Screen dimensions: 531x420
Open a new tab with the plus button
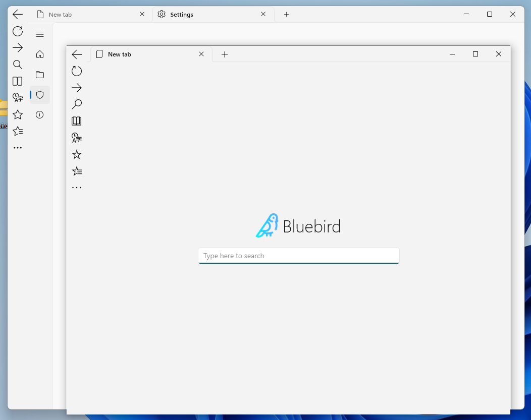point(225,54)
